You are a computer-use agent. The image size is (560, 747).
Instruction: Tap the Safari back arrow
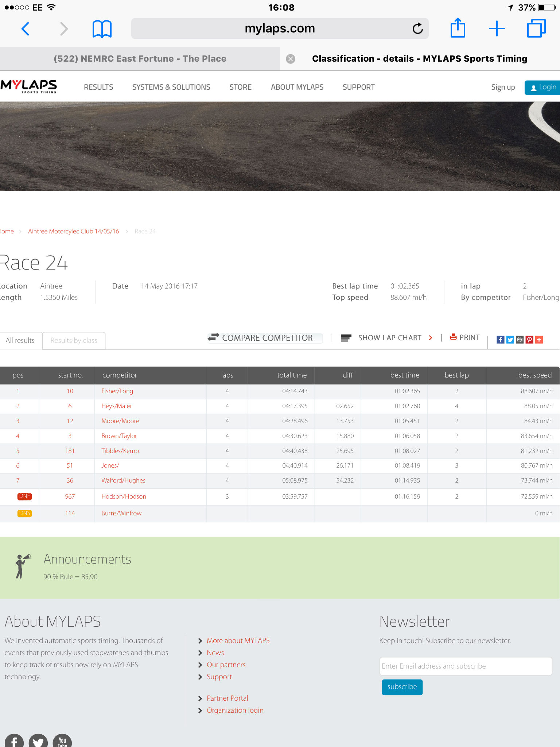25,28
